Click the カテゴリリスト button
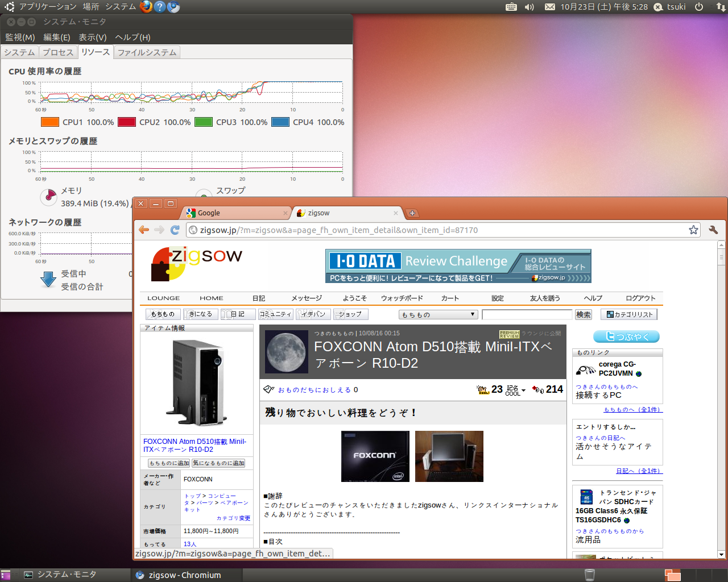 (x=629, y=314)
